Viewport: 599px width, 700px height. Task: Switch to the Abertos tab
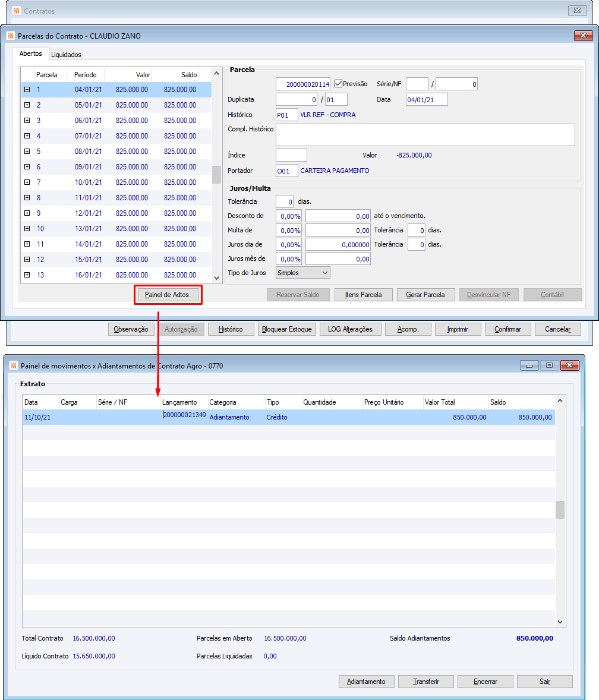tap(31, 53)
